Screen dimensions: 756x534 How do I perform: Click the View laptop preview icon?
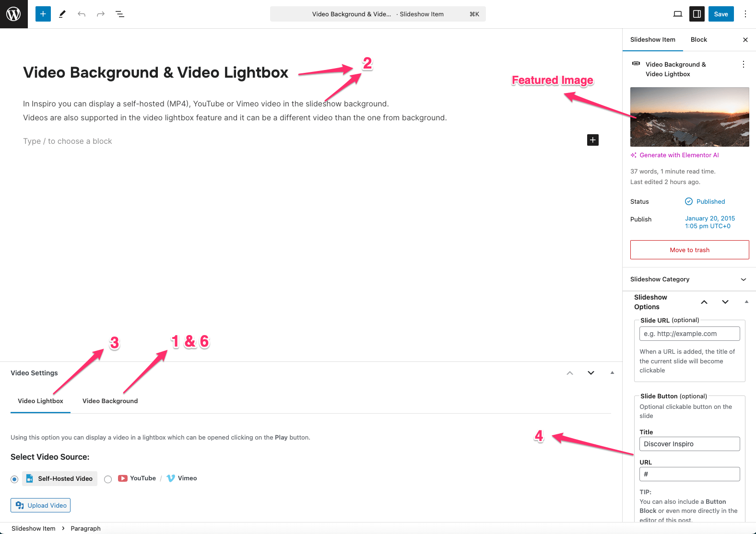pyautogui.click(x=677, y=14)
